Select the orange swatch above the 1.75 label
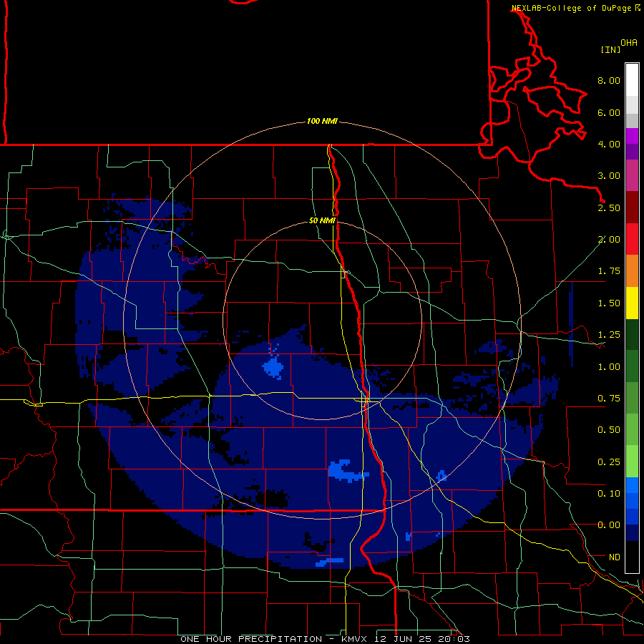Viewport: 644px width, 644px height. pyautogui.click(x=632, y=271)
